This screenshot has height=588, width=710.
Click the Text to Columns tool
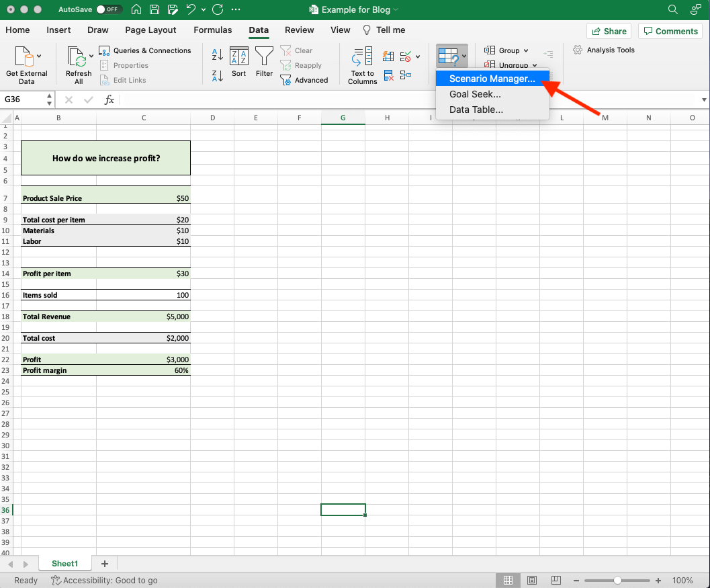(361, 64)
